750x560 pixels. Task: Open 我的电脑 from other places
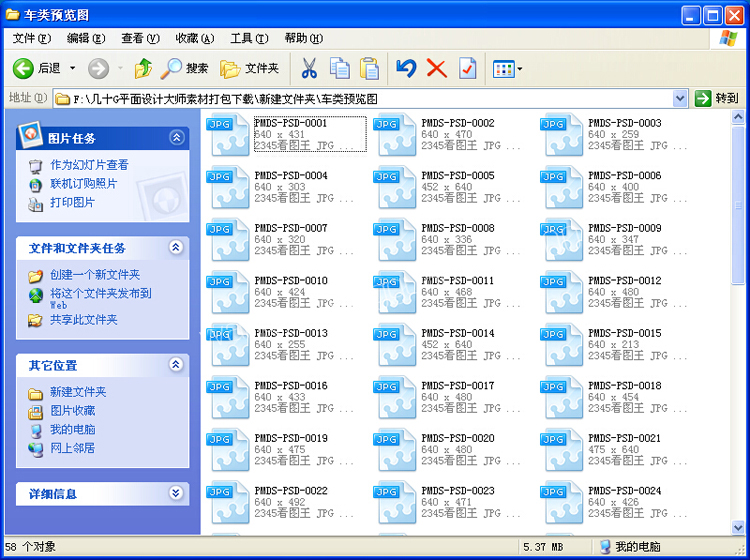pos(72,429)
